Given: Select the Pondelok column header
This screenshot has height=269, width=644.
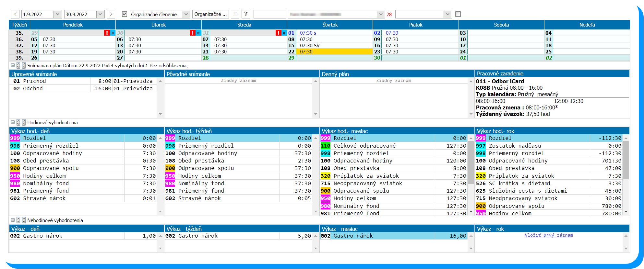Looking at the screenshot, I should (73, 25).
